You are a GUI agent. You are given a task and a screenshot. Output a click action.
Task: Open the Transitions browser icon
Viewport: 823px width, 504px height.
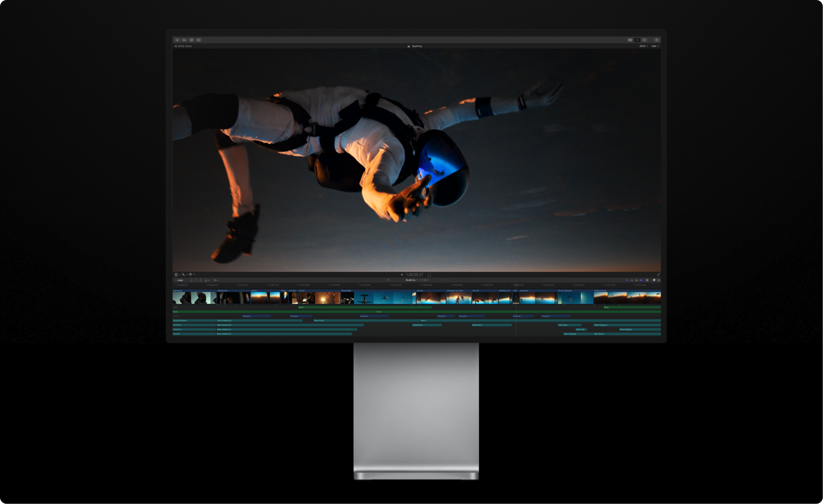point(658,280)
